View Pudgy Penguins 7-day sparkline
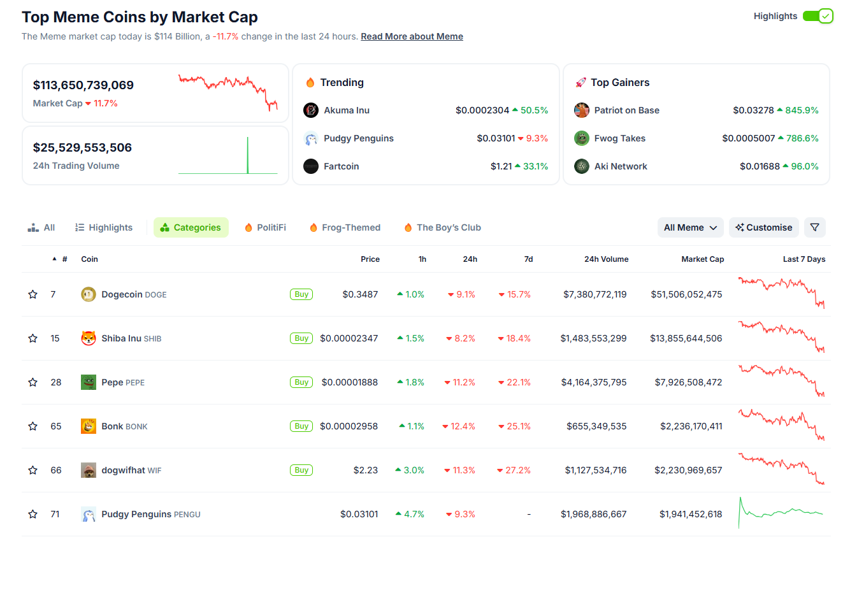Image resolution: width=850 pixels, height=616 pixels. pos(782,513)
